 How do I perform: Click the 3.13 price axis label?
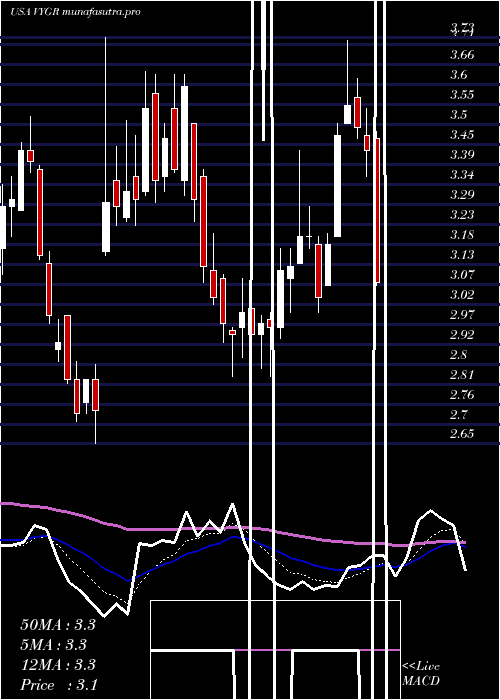click(x=462, y=255)
